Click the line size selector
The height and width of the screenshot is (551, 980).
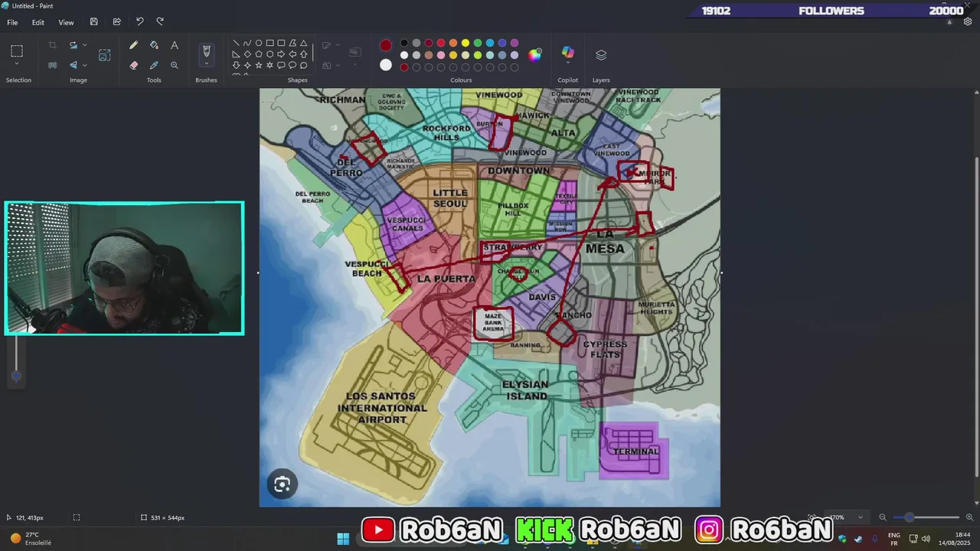click(x=354, y=52)
